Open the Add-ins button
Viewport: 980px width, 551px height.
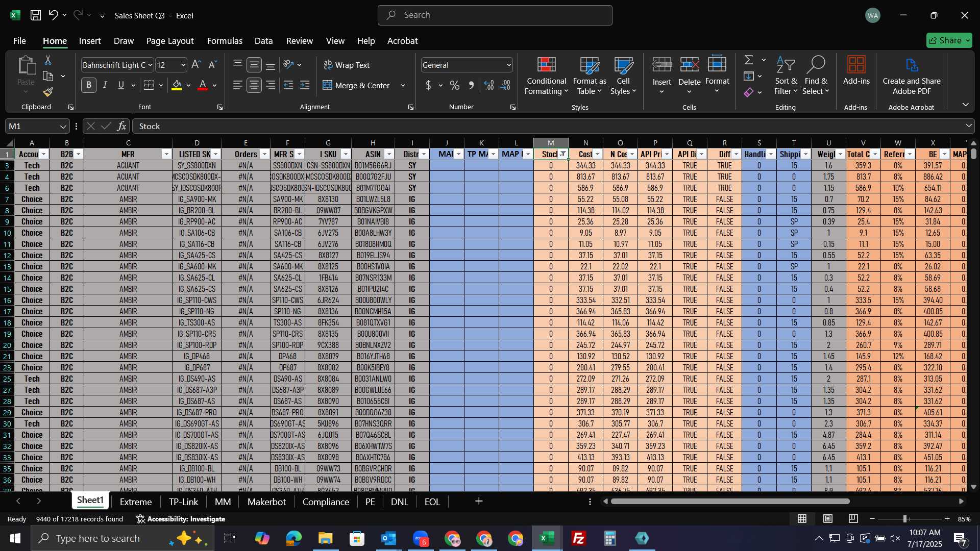[856, 70]
